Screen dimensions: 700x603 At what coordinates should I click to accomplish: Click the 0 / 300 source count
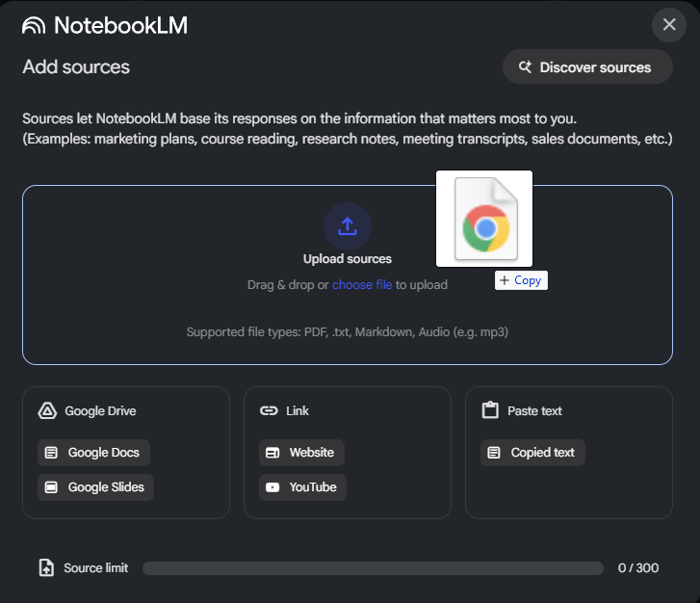point(638,567)
